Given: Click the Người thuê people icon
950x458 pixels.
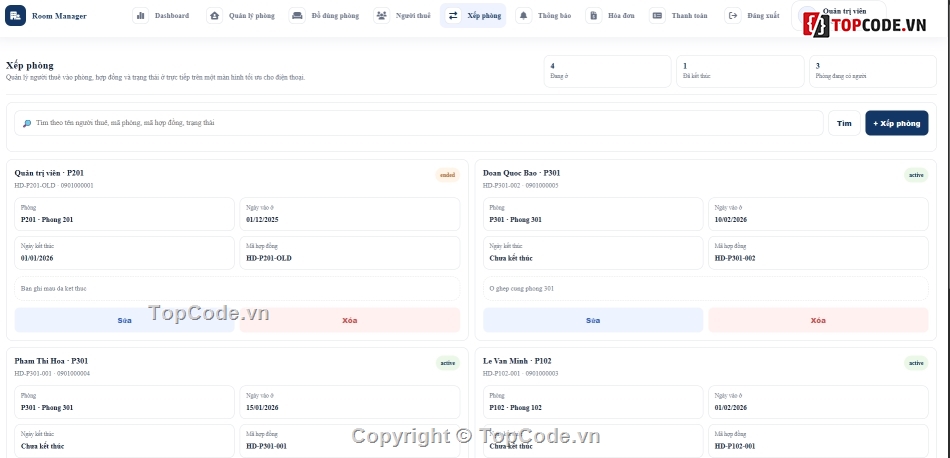Looking at the screenshot, I should 381,16.
